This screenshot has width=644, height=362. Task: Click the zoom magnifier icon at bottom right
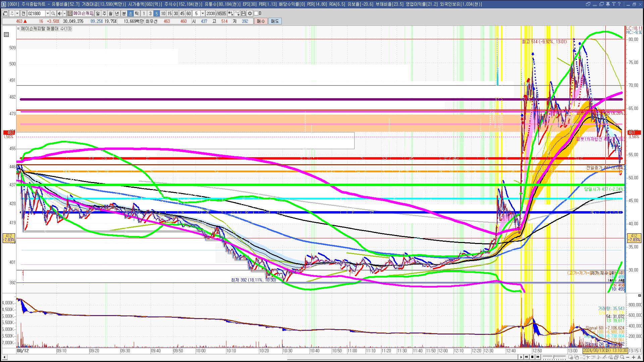pyautogui.click(x=622, y=357)
